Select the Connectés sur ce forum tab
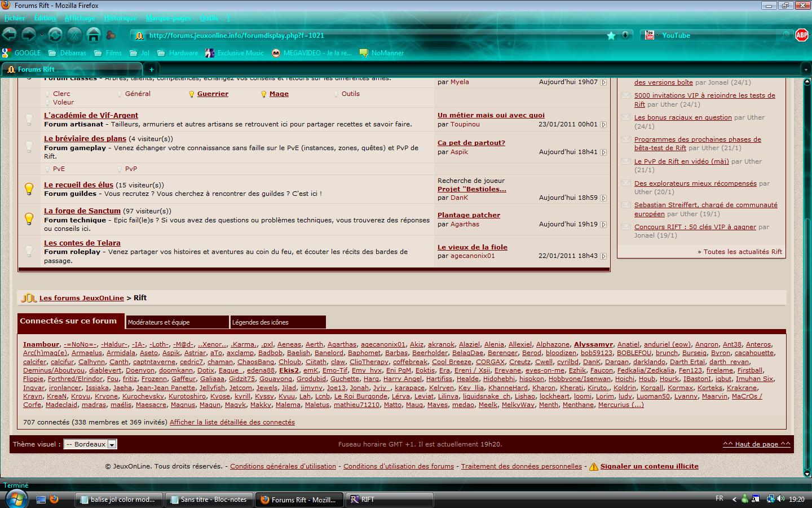The height and width of the screenshot is (508, 812). 70,321
